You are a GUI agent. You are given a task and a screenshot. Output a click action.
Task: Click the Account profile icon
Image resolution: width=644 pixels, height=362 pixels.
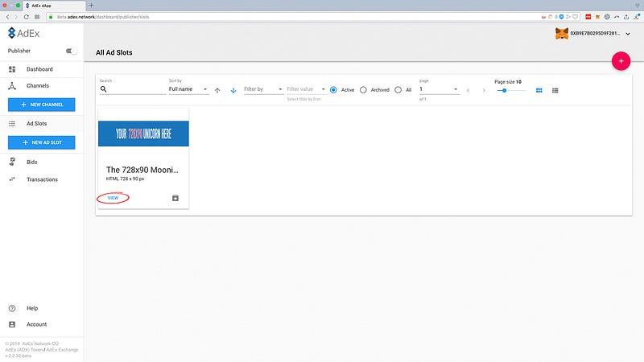click(x=12, y=324)
